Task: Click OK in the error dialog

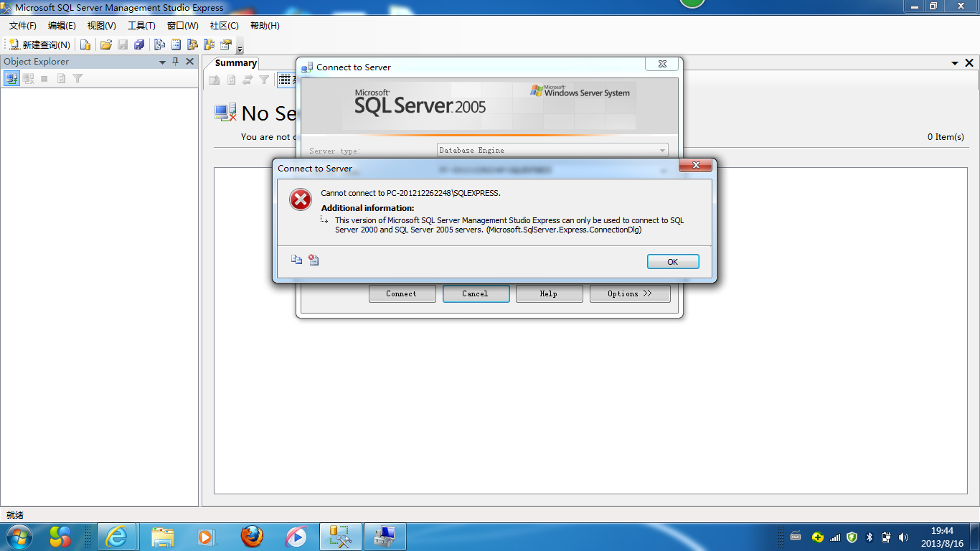Action: [673, 262]
